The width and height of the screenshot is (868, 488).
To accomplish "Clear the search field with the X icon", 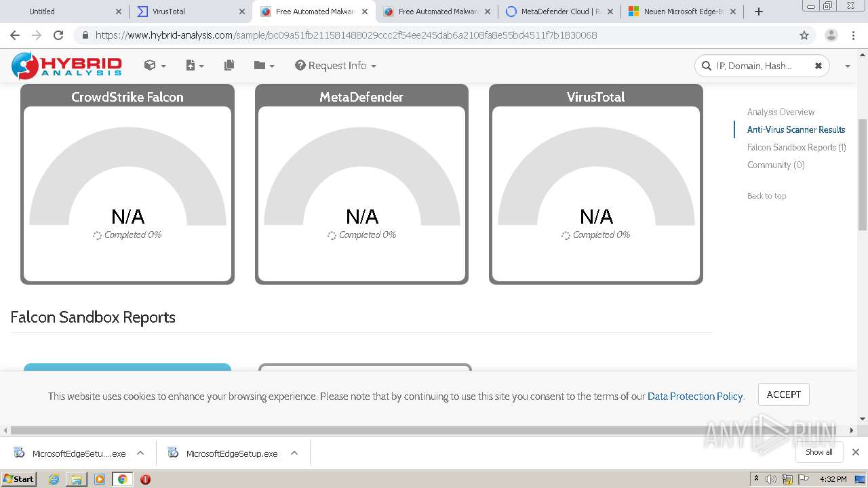I will click(x=818, y=66).
